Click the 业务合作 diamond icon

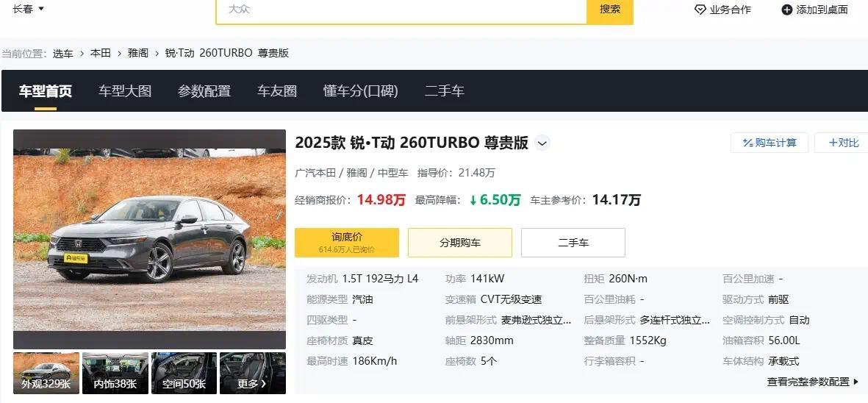700,10
